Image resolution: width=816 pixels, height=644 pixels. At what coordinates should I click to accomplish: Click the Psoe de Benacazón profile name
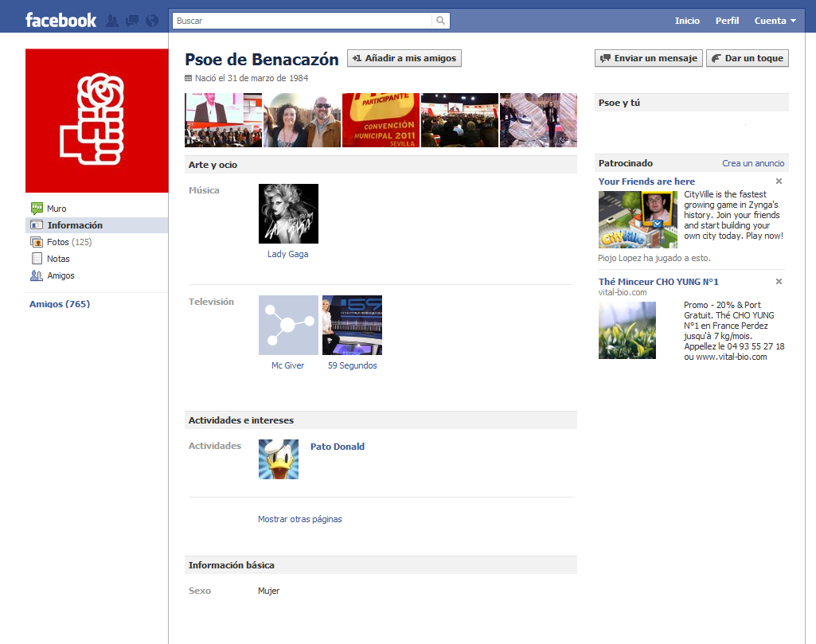coord(262,59)
